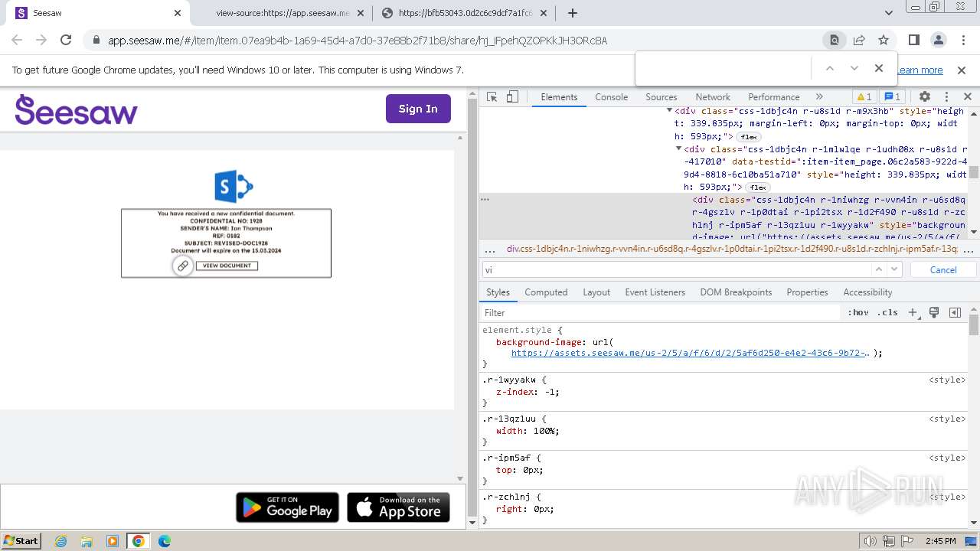Open the Styles sub-tab
The width and height of the screenshot is (980, 551).
498,292
